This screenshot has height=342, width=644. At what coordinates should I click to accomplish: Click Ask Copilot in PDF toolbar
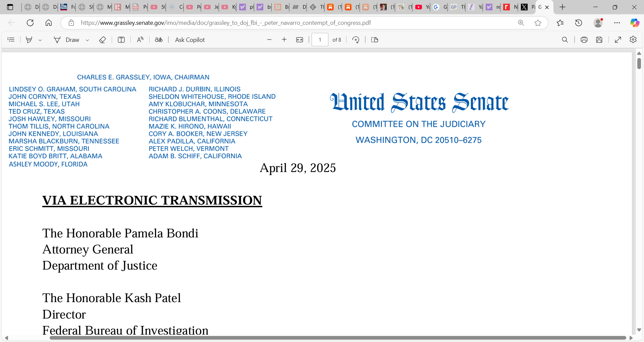point(190,40)
